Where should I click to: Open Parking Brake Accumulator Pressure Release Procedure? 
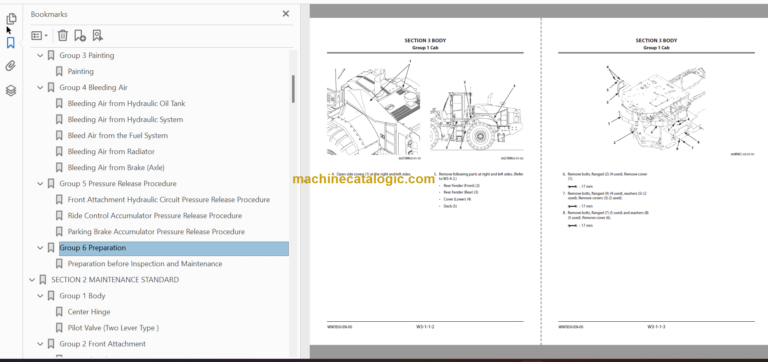tap(156, 232)
